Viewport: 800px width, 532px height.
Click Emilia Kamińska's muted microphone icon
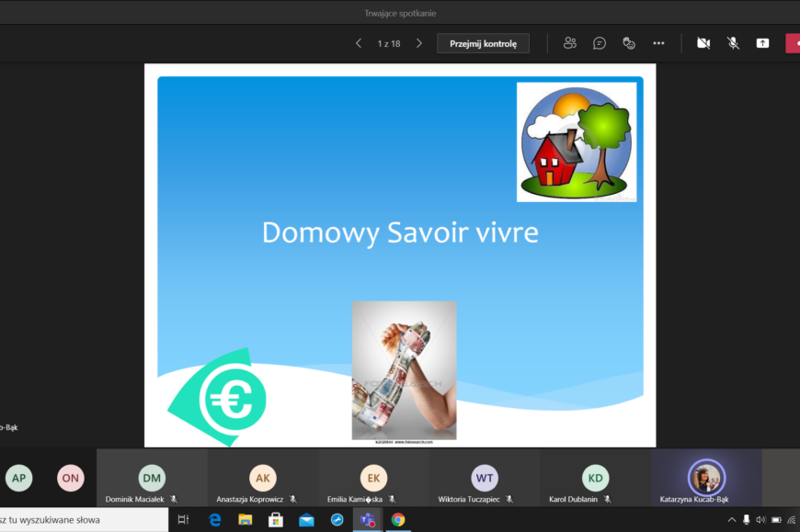point(392,500)
